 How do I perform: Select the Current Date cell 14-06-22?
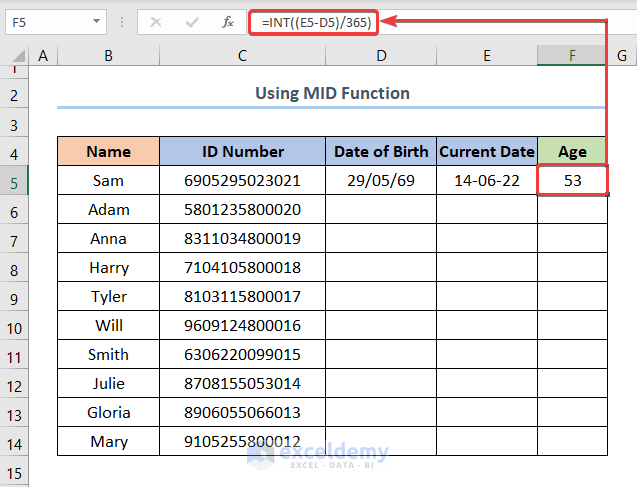coord(487,181)
